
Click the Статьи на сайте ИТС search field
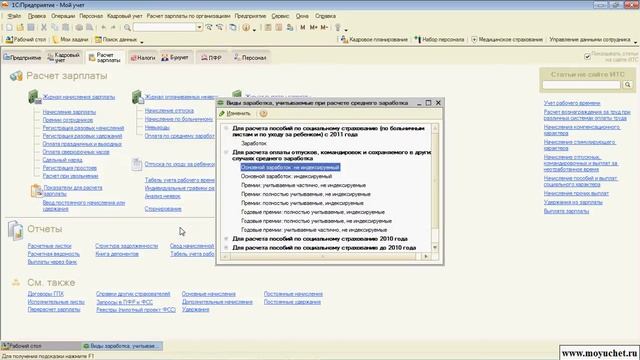click(582, 84)
